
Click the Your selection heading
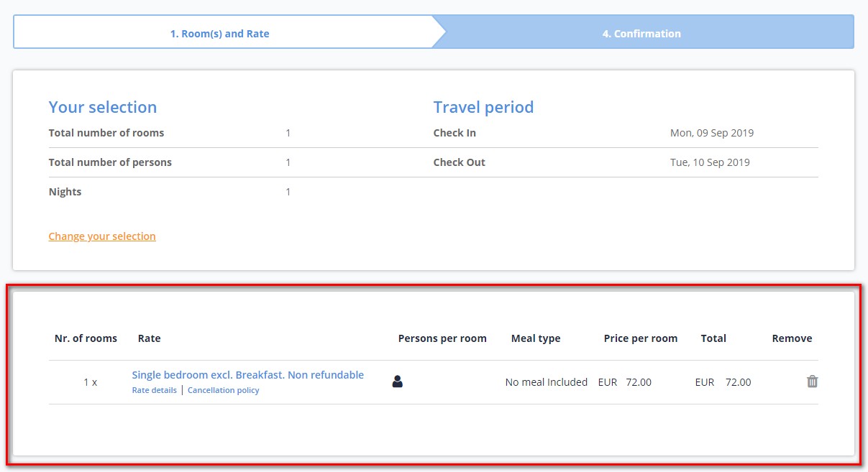(103, 107)
